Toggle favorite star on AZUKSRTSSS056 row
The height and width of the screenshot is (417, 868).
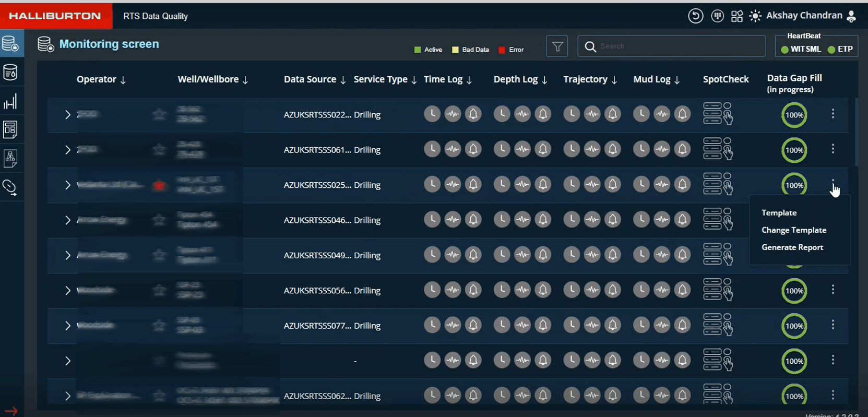(159, 290)
